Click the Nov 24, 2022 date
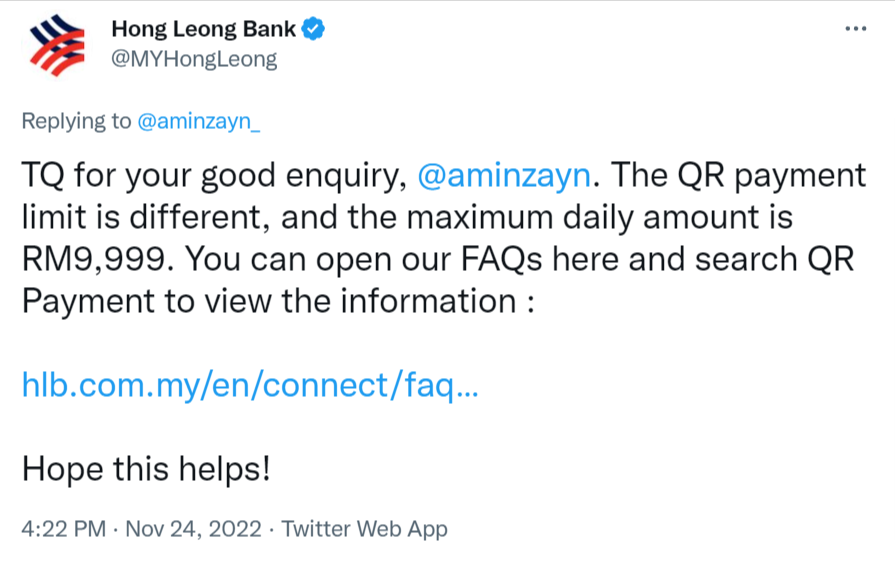The width and height of the screenshot is (895, 567). point(192,529)
